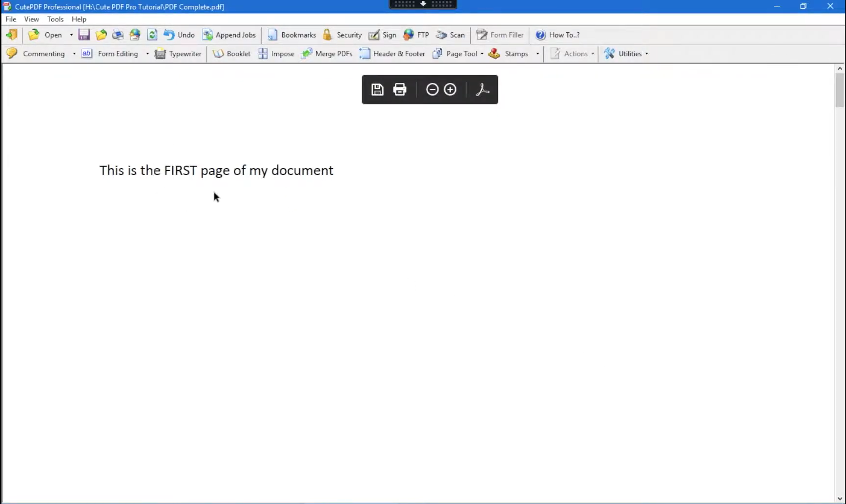Zoom in with the plus circle icon

click(x=450, y=89)
